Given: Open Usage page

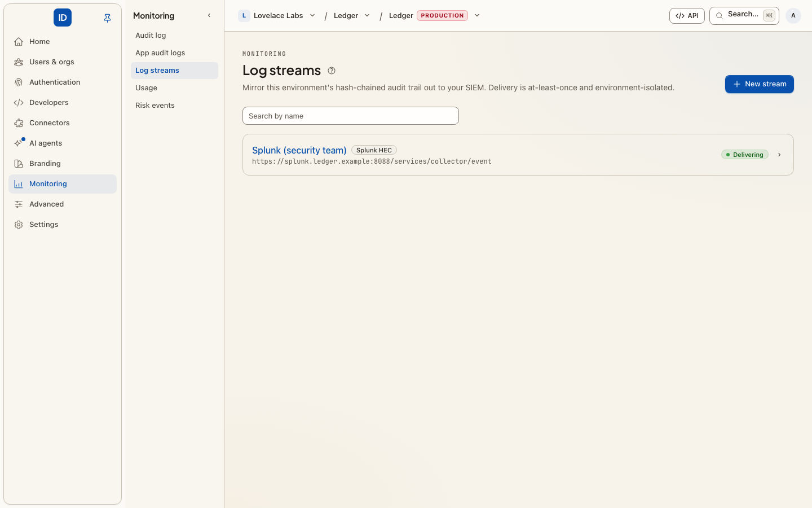Looking at the screenshot, I should click(x=174, y=88).
